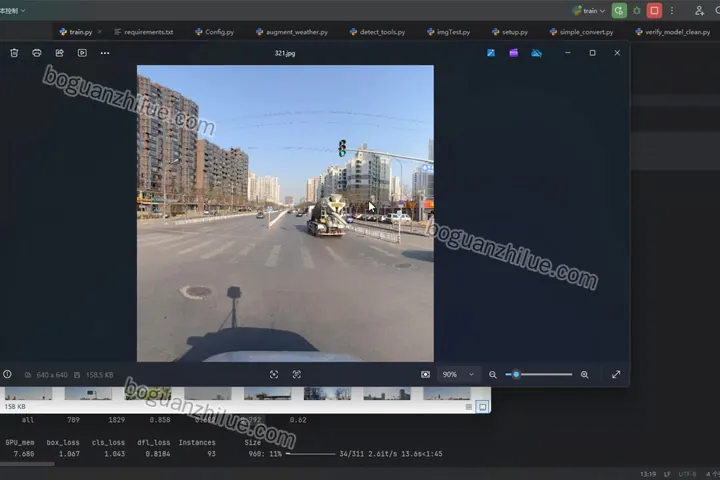Rerun the train configuration in PyCharm
Viewport: 720px width, 480px height.
point(619,11)
